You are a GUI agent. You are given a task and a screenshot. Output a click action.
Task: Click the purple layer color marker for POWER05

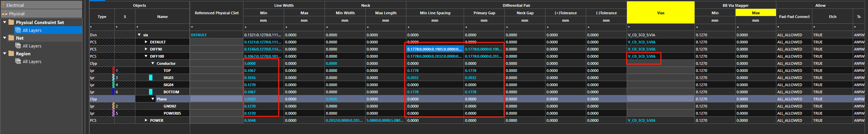point(113,113)
